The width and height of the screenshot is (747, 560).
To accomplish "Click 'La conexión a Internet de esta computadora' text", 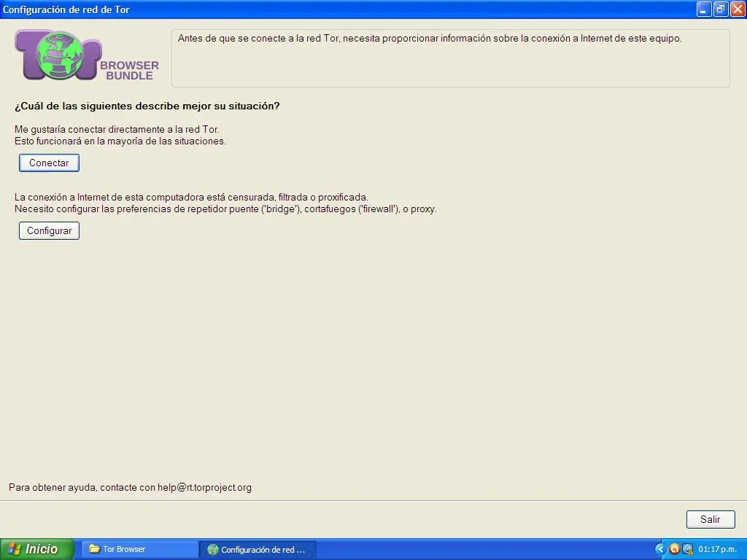I will (x=191, y=197).
